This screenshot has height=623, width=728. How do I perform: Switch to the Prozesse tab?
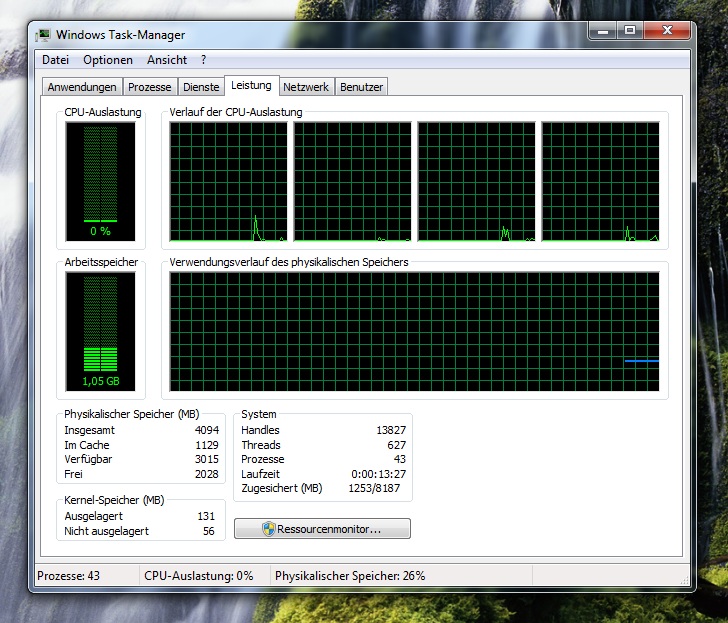(x=150, y=87)
